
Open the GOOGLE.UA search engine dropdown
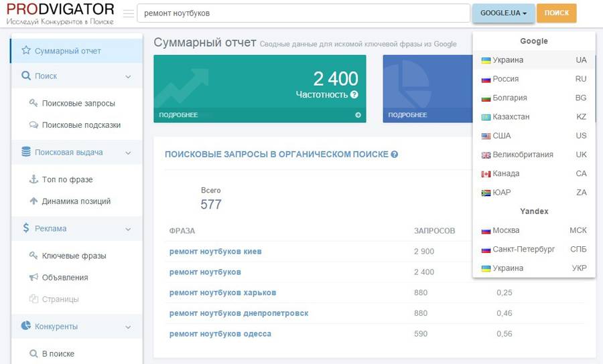pos(503,13)
